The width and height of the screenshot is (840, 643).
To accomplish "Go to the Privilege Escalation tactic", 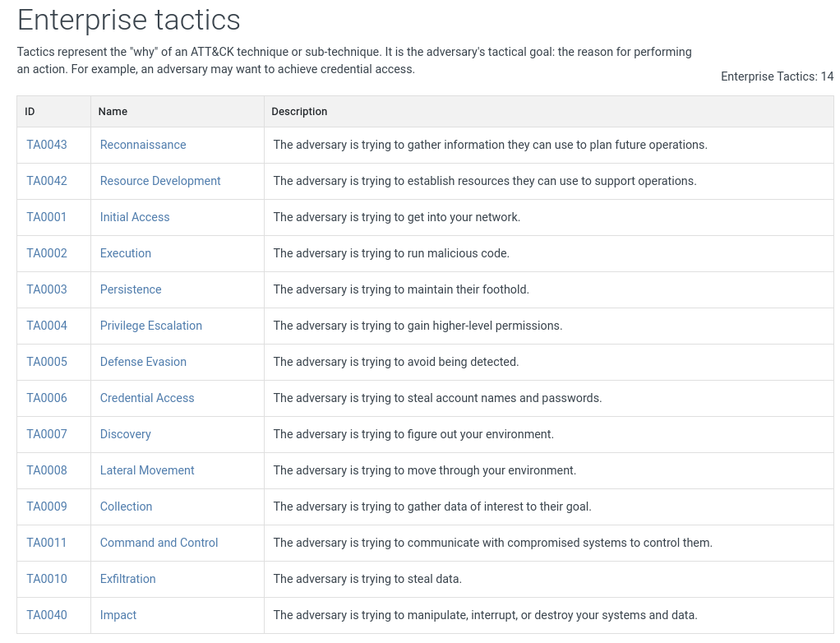I will [x=151, y=326].
